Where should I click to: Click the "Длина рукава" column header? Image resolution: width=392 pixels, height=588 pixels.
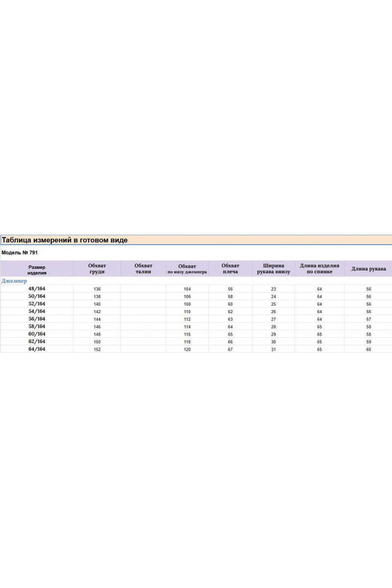[x=368, y=269]
